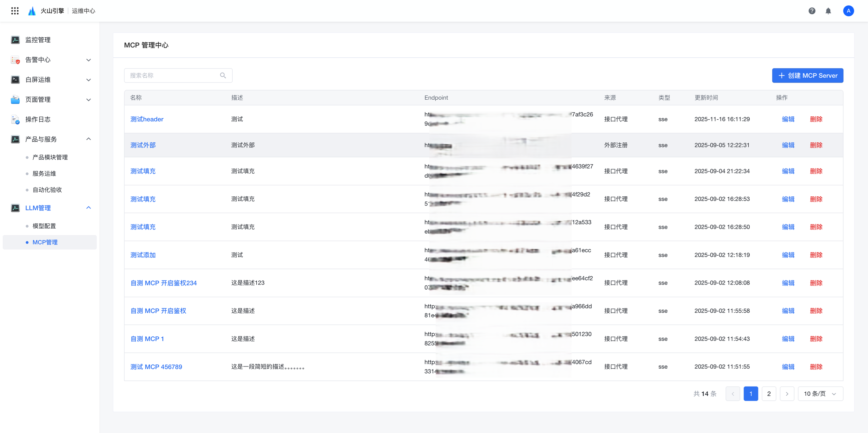Image resolution: width=868 pixels, height=433 pixels.
Task: Collapse the LLM管理 section
Action: click(88, 208)
